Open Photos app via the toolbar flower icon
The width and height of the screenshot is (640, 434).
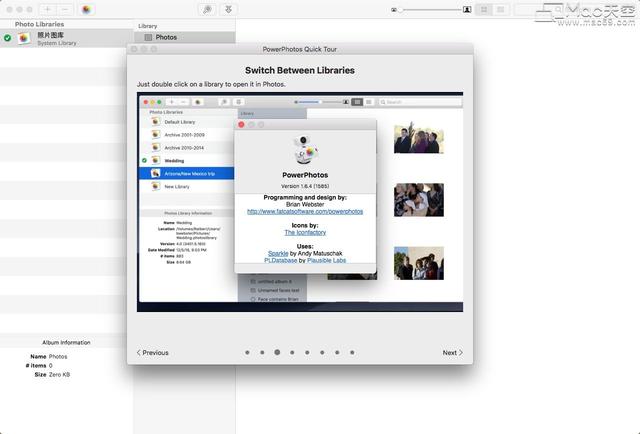86,9
